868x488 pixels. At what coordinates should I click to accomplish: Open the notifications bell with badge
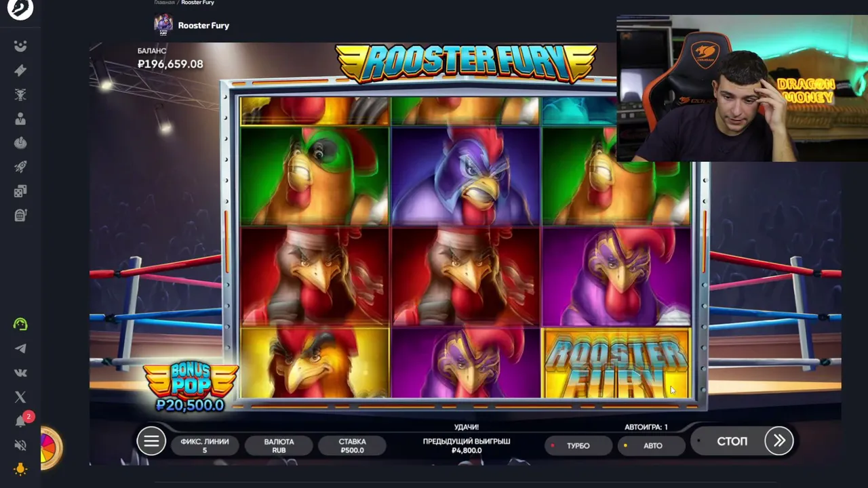[21, 421]
